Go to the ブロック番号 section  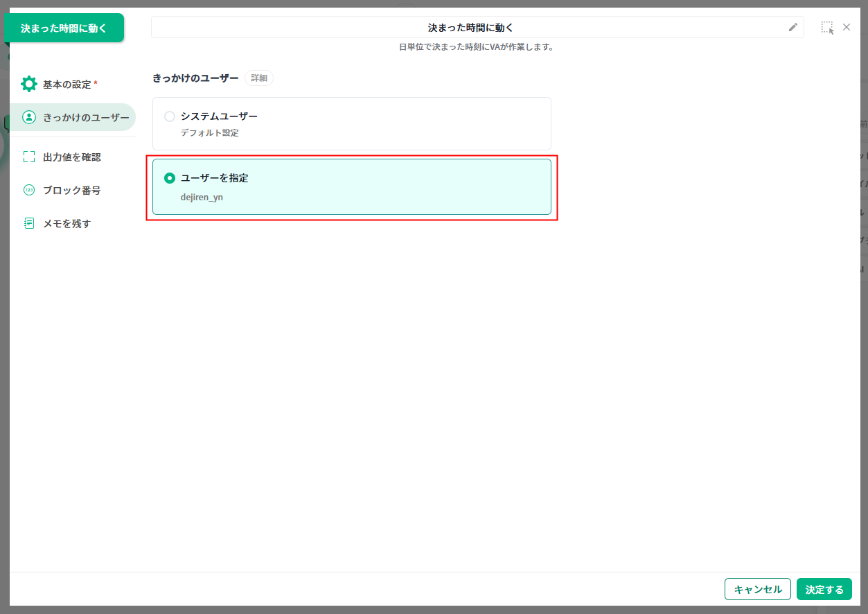71,190
